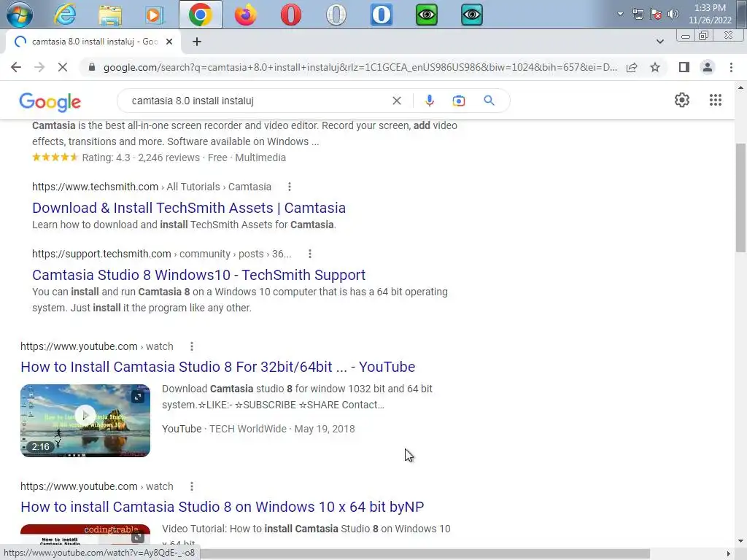Viewport: 747px width, 560px height.
Task: Submit search with the magnifier icon
Action: tap(489, 101)
